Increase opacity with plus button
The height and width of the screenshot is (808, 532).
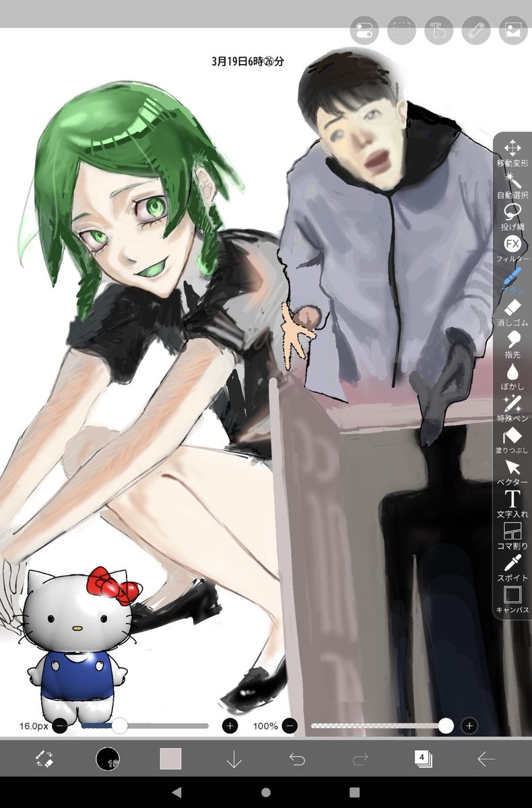[x=469, y=726]
